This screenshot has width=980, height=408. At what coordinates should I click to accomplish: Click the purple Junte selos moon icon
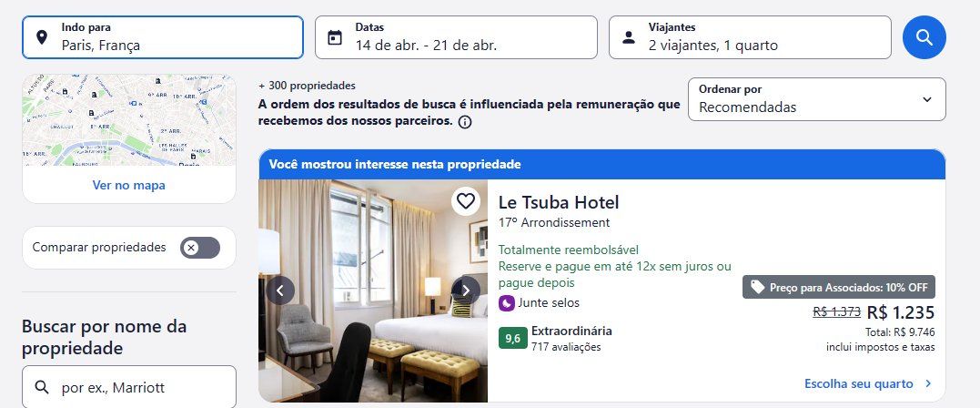point(506,303)
